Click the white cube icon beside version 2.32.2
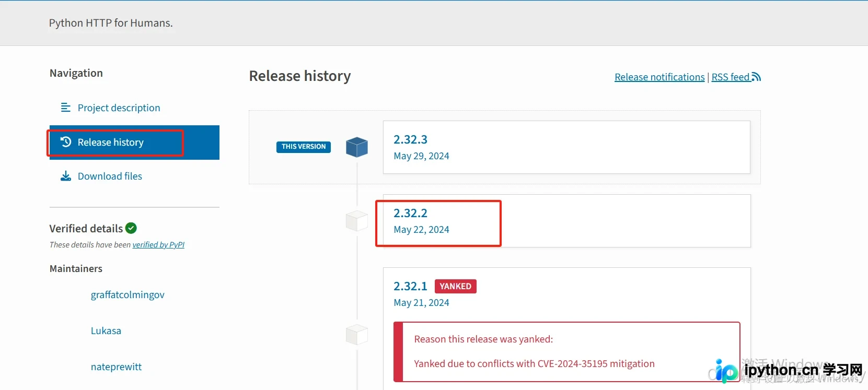The image size is (868, 390). coord(357,221)
